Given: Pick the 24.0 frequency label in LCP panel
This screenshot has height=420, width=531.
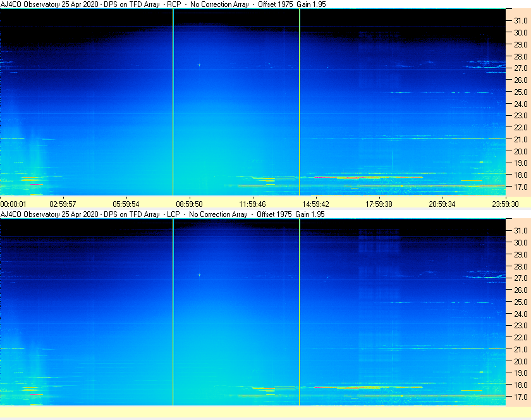Looking at the screenshot, I should (521, 314).
